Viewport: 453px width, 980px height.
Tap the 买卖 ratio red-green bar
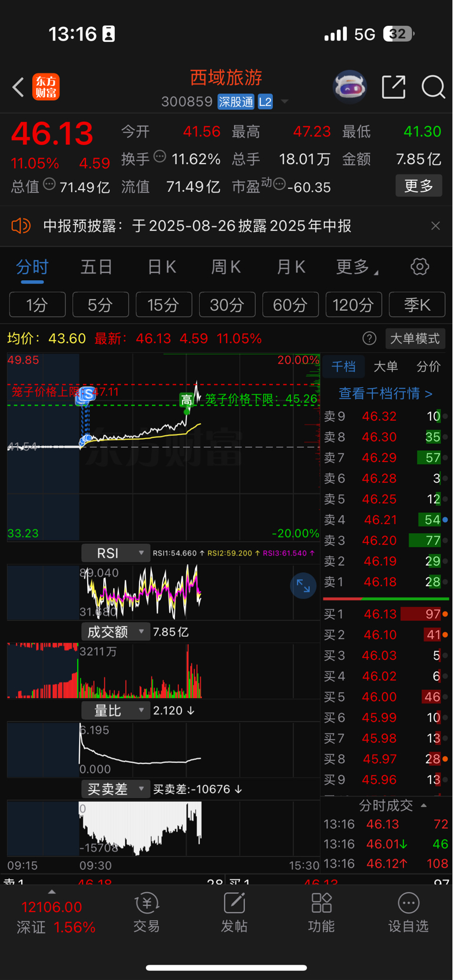coord(386,599)
